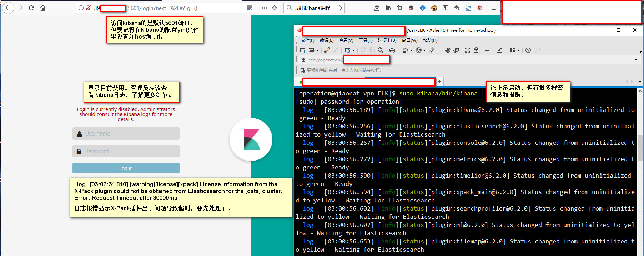644x256 pixels.
Task: Click the Xshell print icon
Action: click(392, 50)
